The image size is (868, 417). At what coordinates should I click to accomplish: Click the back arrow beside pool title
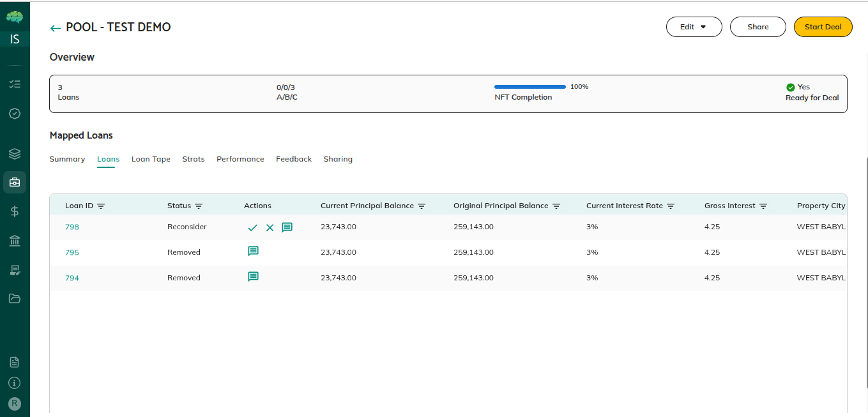click(x=56, y=28)
